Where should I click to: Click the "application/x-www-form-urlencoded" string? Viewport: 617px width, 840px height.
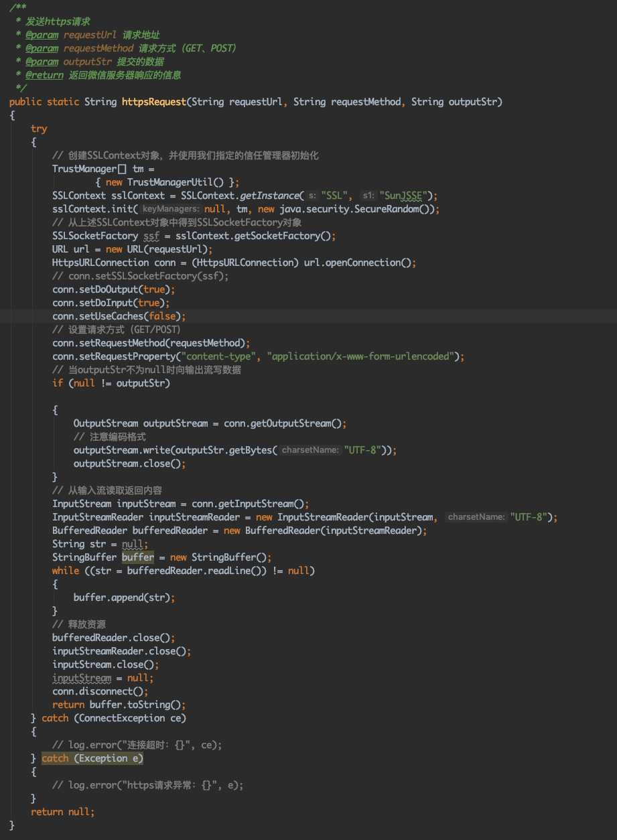[360, 356]
